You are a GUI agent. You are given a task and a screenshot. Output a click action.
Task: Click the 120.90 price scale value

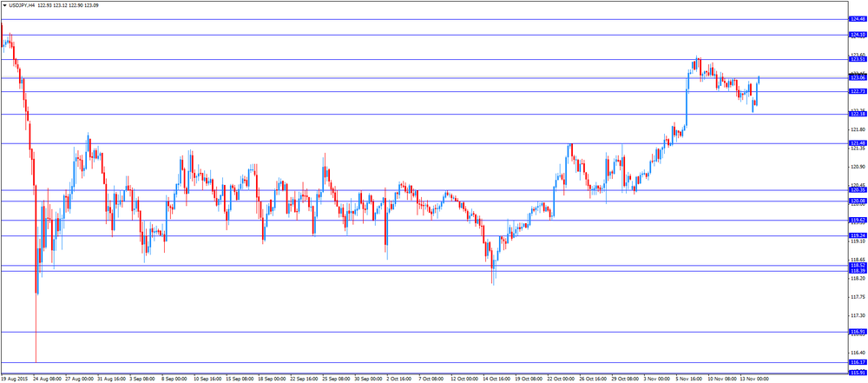pyautogui.click(x=858, y=167)
